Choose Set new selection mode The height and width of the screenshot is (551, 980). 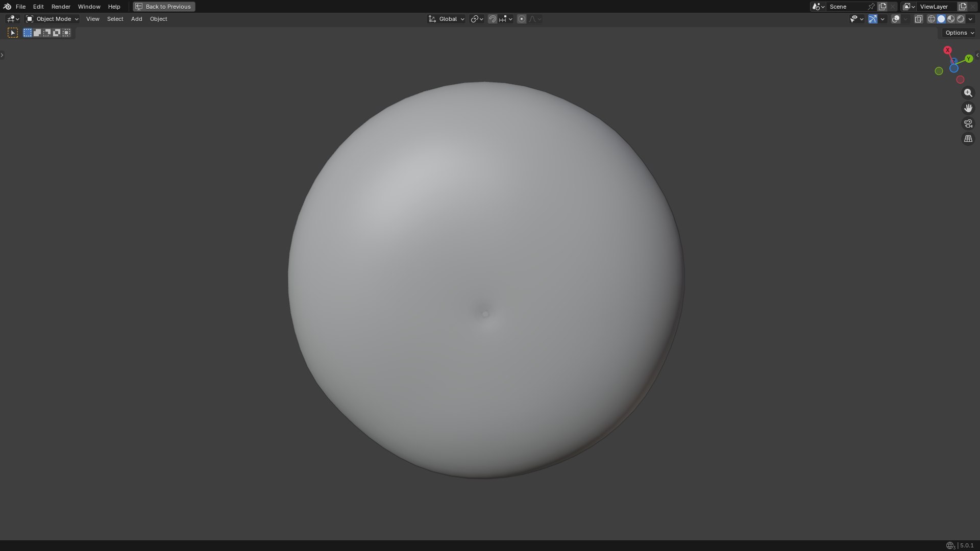28,33
